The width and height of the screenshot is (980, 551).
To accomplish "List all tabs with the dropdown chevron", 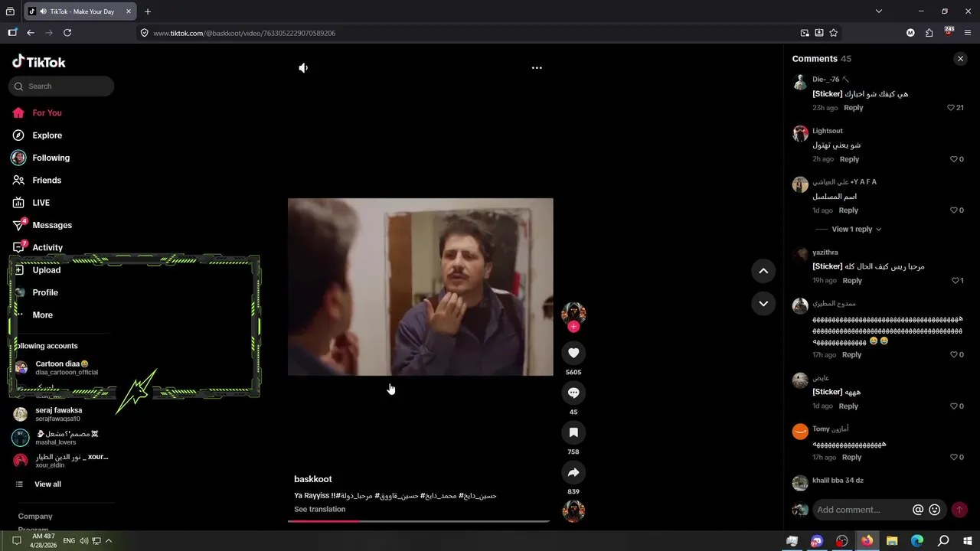I will (x=879, y=11).
